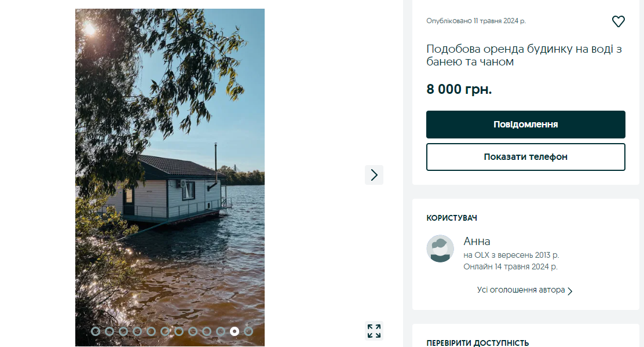The height and width of the screenshot is (347, 644).
Task: Go to next photo with right arrow
Action: (x=374, y=174)
